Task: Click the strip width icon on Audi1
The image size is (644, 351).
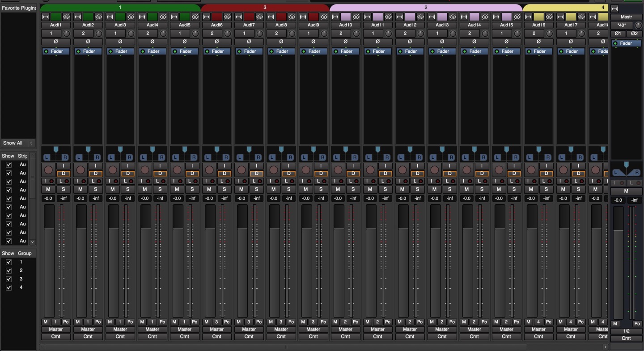Action: [45, 17]
